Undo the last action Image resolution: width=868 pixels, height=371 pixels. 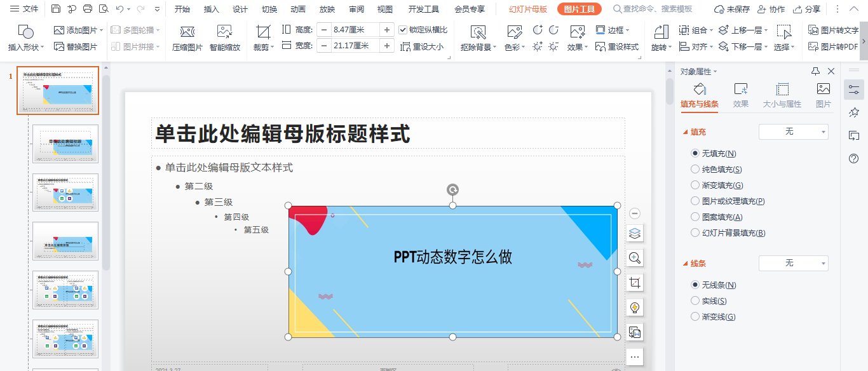point(120,9)
